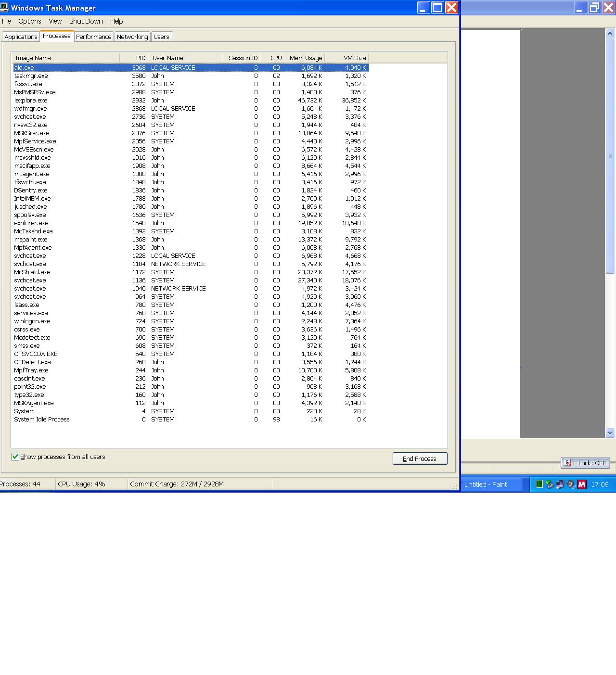Restore down the Paint window
The width and height of the screenshot is (616, 675).
(594, 8)
